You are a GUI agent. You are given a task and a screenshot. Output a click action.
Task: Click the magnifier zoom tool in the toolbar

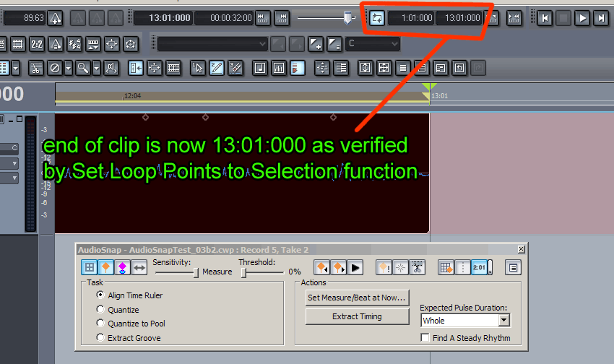click(84, 68)
